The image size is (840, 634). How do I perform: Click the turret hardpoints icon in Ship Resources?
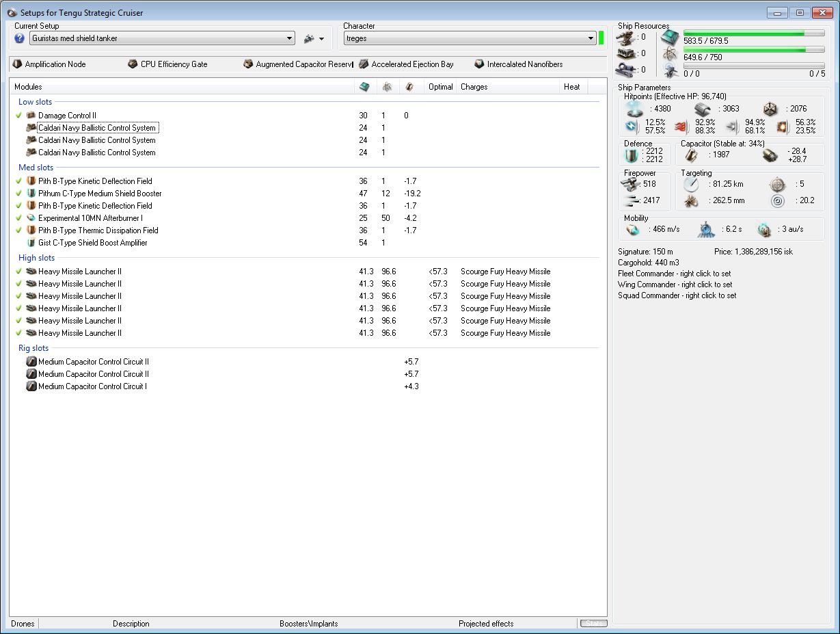tap(625, 37)
